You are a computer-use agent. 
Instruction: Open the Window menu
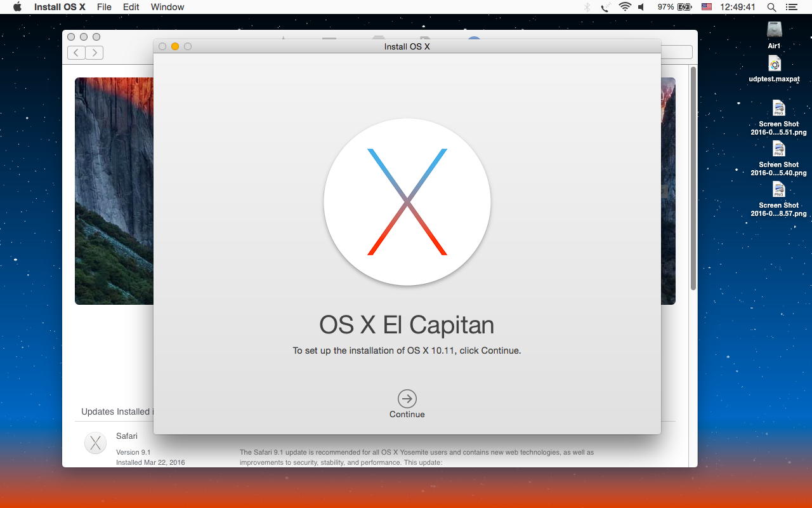167,7
